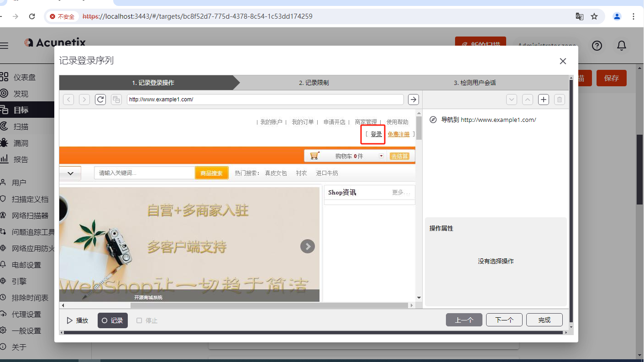
Task: Go forward in Chrome browser
Action: click(x=16, y=16)
